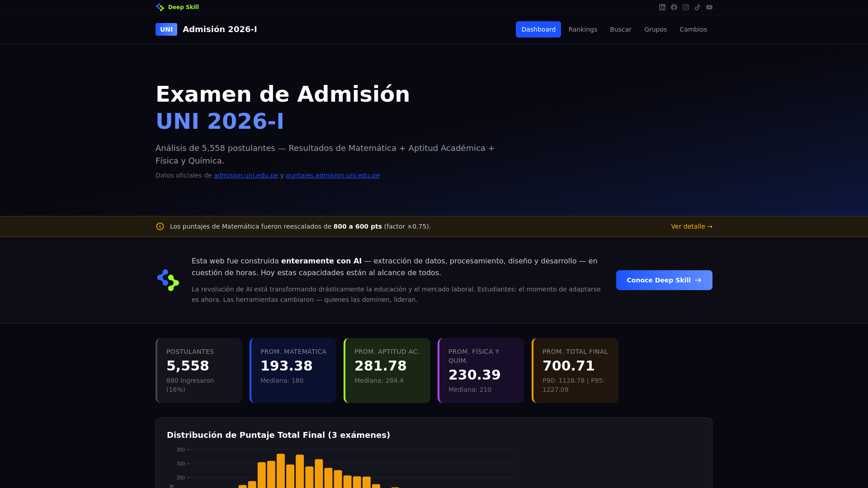Image resolution: width=868 pixels, height=488 pixels.
Task: Select the Prom. Total Final 700.71 card
Action: tap(575, 371)
